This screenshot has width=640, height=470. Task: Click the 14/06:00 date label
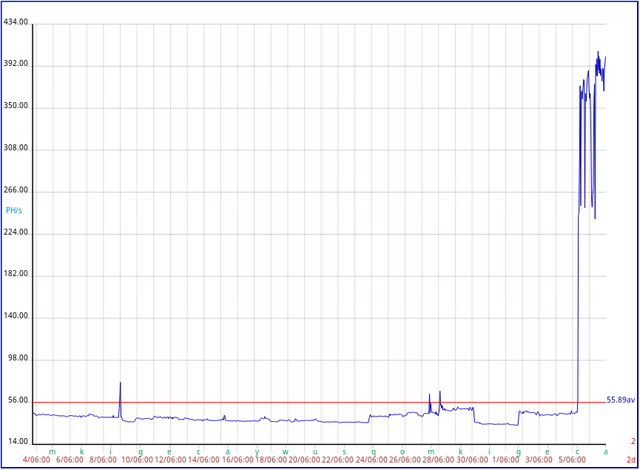point(204,460)
